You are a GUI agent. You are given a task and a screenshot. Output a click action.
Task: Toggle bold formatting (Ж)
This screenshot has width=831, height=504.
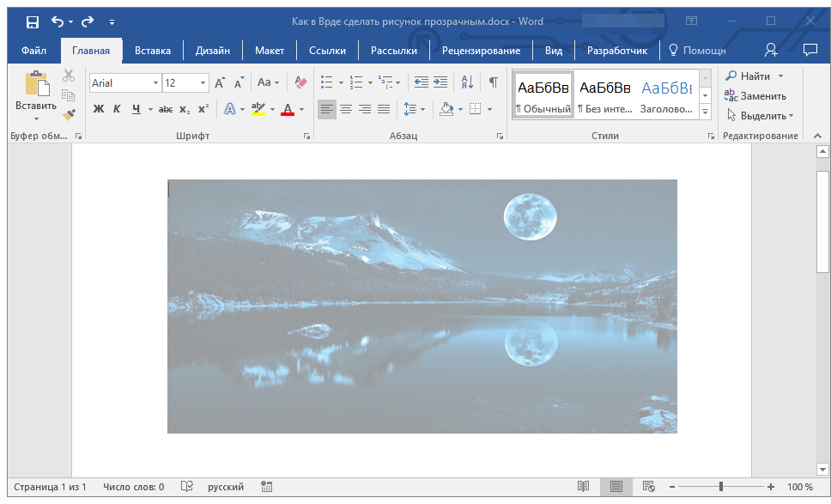point(98,109)
